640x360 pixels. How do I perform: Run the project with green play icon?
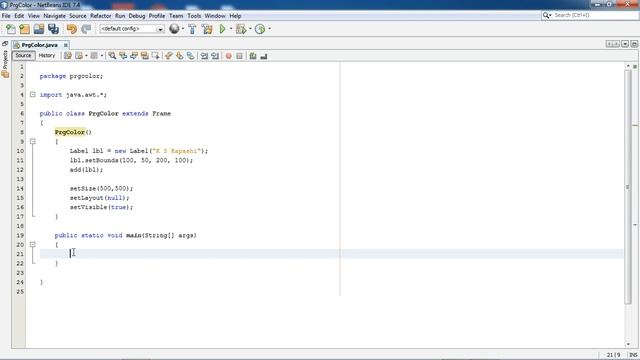click(222, 29)
